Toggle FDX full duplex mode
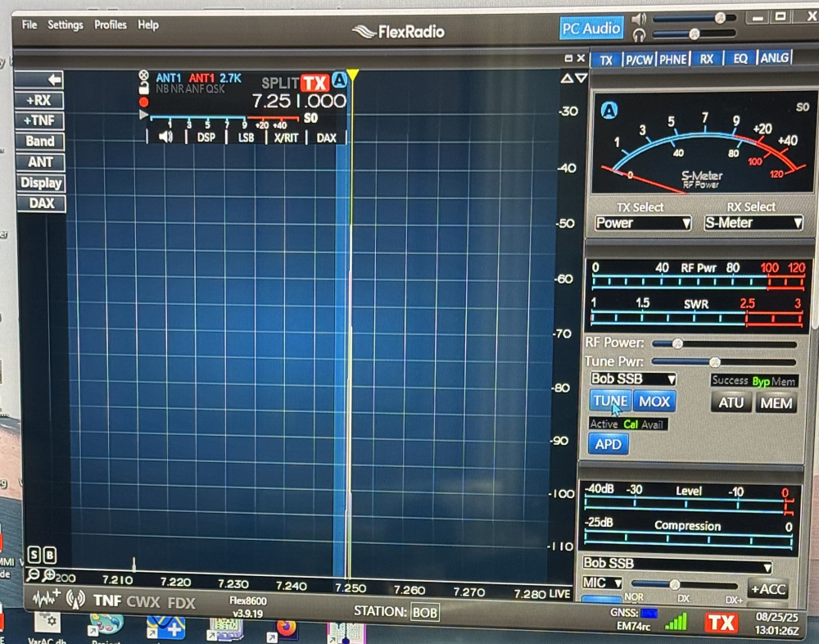 181,603
